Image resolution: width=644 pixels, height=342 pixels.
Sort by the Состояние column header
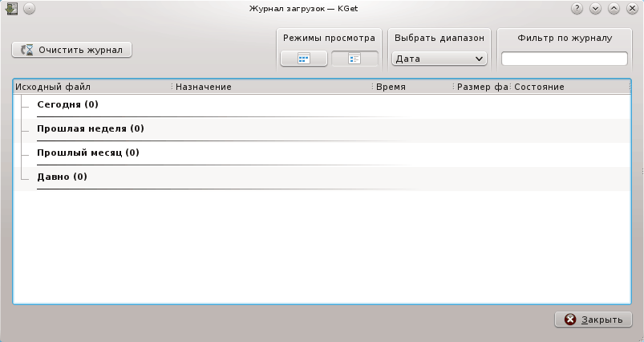[570, 87]
